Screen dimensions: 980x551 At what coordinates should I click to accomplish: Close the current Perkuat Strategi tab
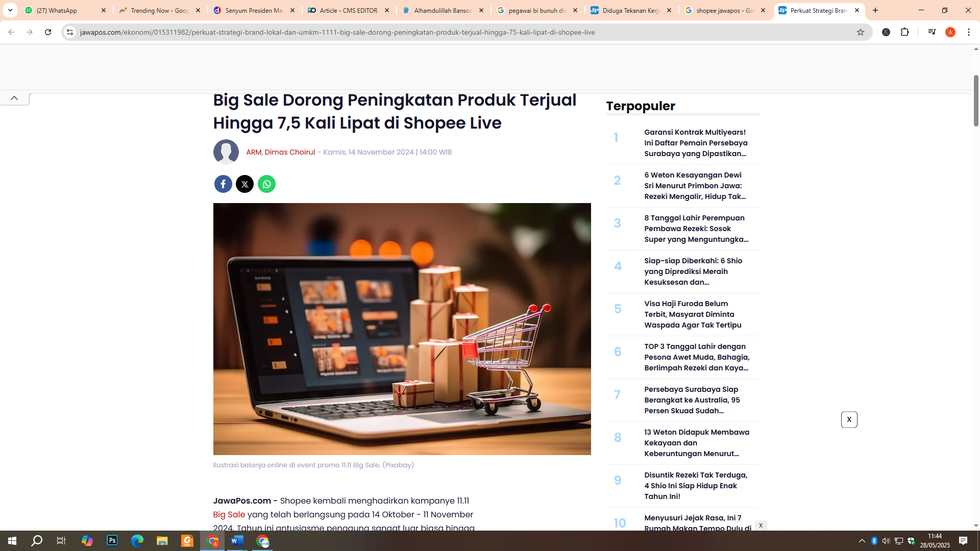857,10
